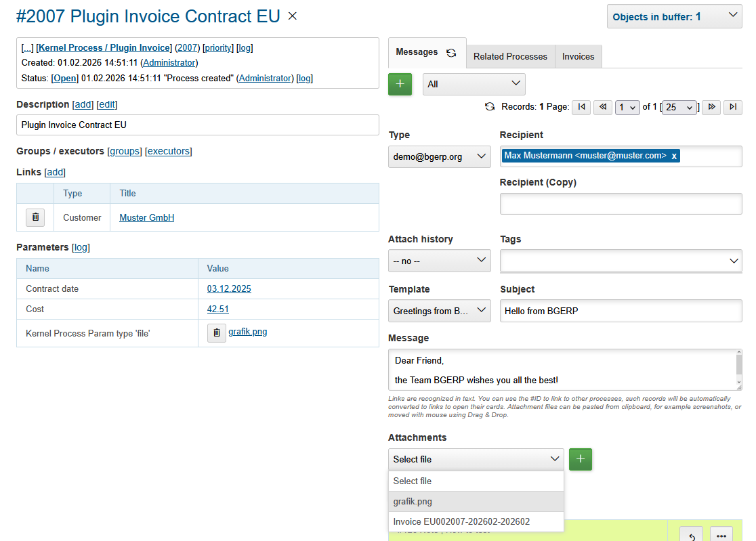Screen dimensions: 756x541
Task: Jump to the last page of records
Action: tap(732, 107)
